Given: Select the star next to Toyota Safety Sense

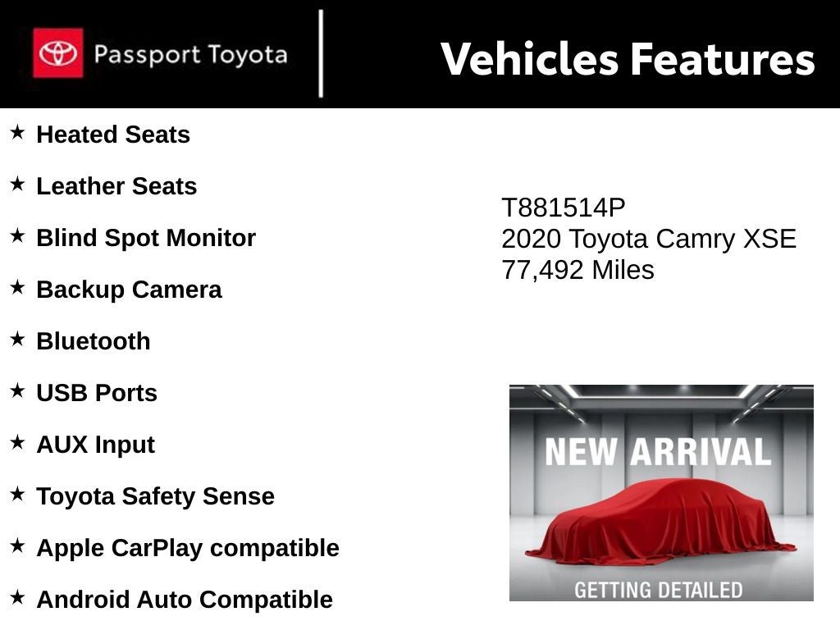Looking at the screenshot, I should [x=17, y=494].
